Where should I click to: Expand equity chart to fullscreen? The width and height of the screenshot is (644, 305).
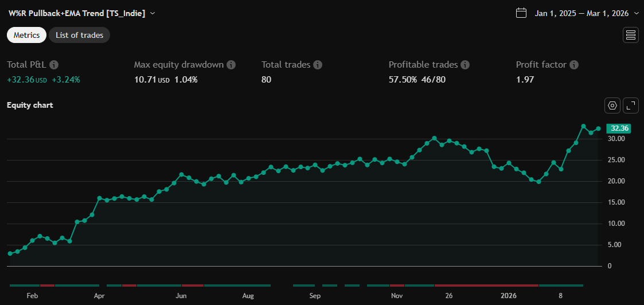[631, 105]
